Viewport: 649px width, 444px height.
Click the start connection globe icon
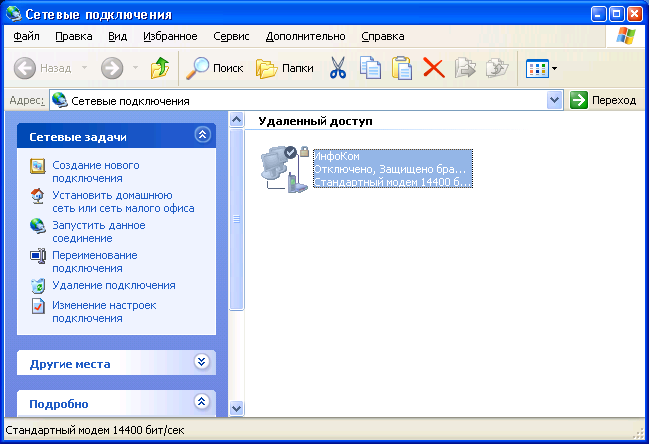point(38,226)
